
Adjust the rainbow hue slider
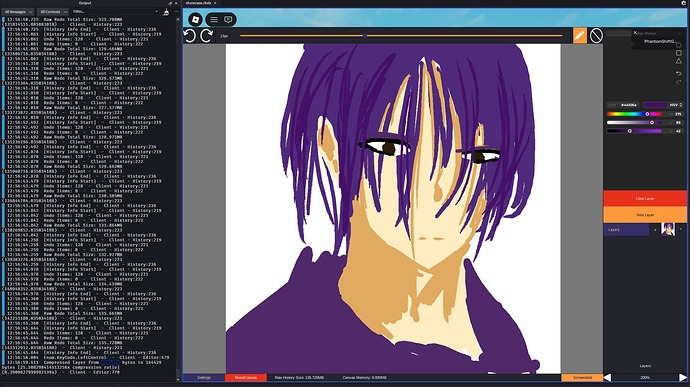point(634,114)
